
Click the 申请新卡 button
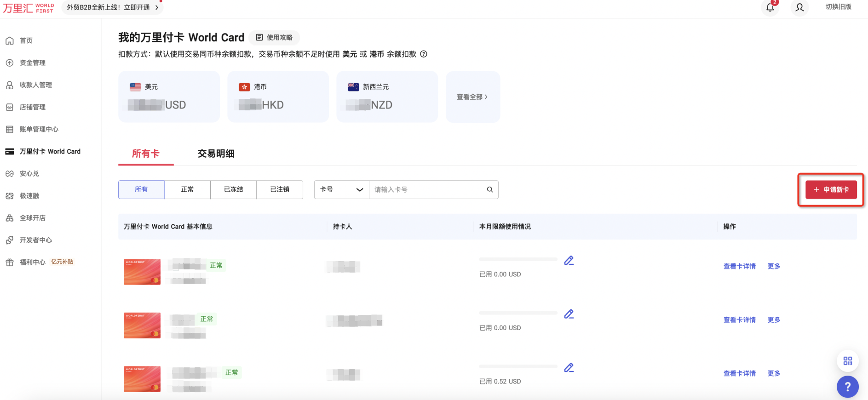pyautogui.click(x=831, y=189)
